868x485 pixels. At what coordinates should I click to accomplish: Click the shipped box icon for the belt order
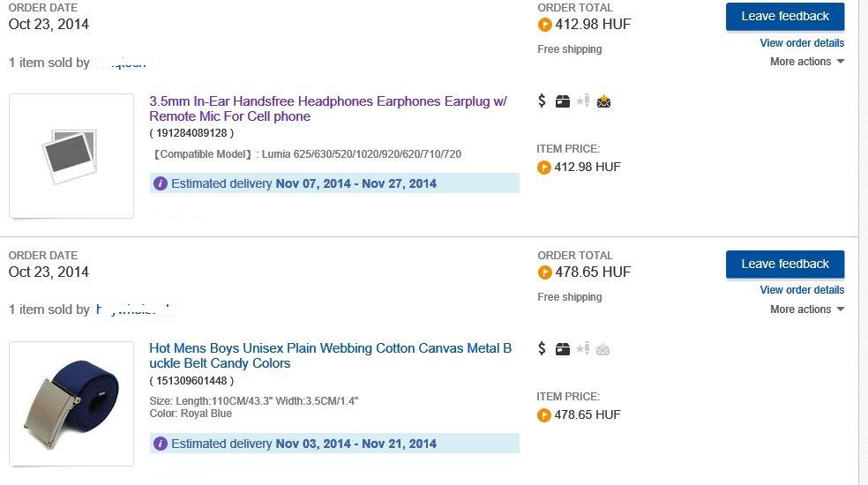coord(562,349)
